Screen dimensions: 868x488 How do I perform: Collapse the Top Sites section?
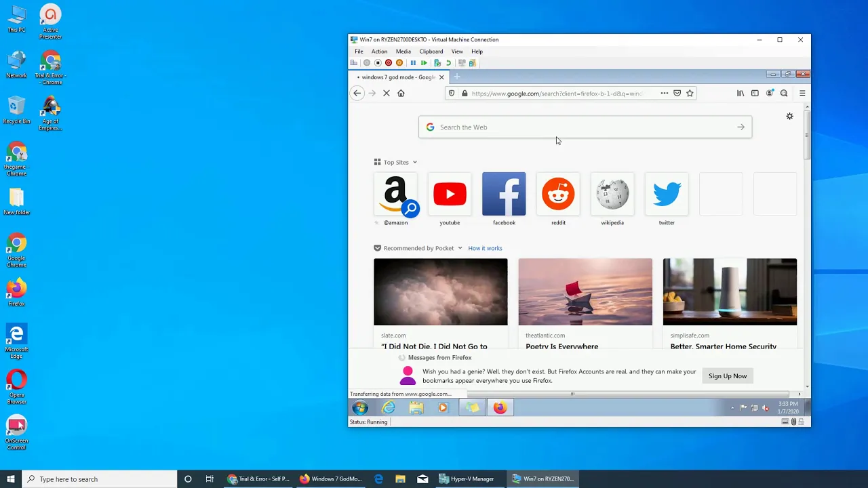click(396, 163)
